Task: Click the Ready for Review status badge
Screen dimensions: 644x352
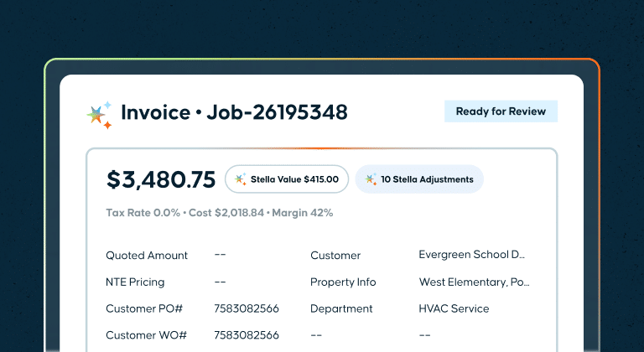Action: tap(501, 111)
